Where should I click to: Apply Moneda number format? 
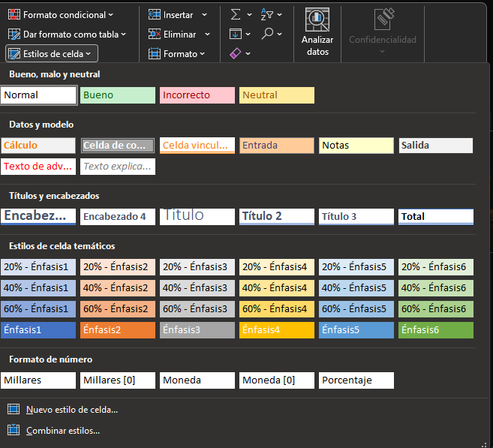pos(197,380)
